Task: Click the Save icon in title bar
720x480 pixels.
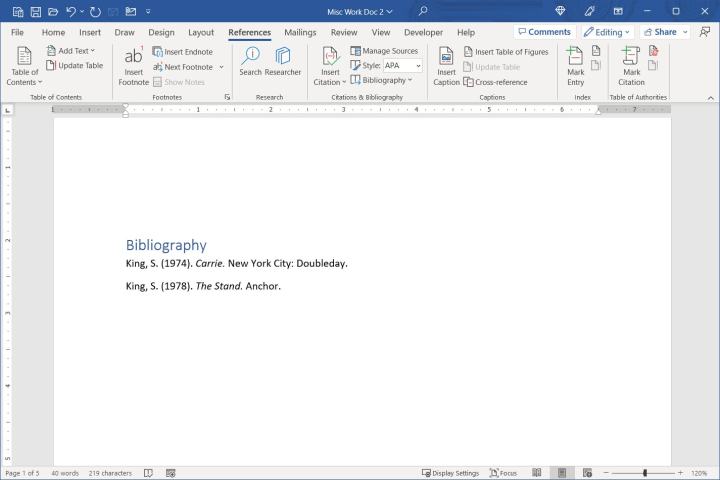Action: point(35,11)
